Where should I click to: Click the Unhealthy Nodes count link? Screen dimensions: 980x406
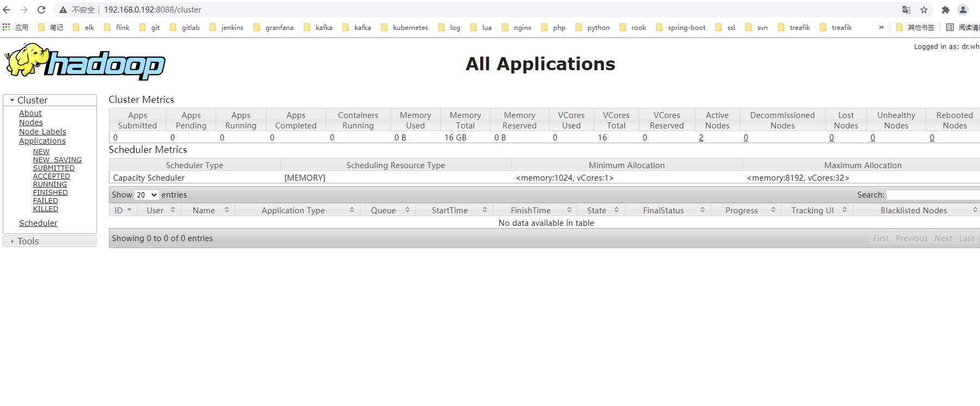coord(873,138)
